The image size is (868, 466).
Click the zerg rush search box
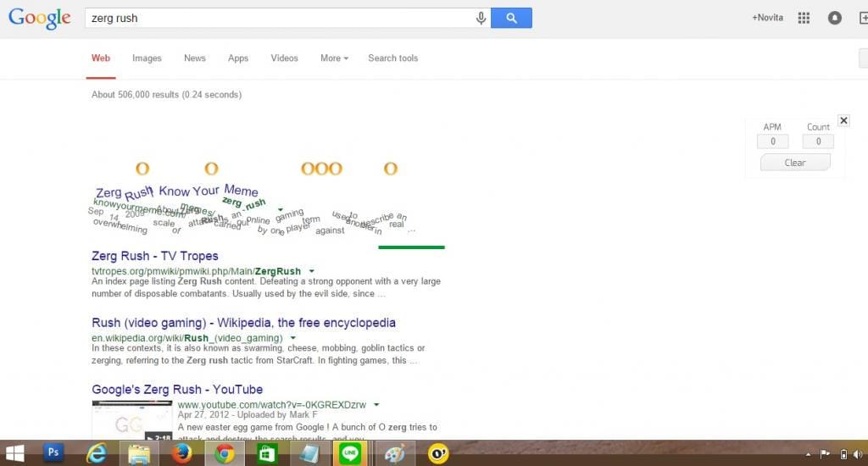pos(280,18)
